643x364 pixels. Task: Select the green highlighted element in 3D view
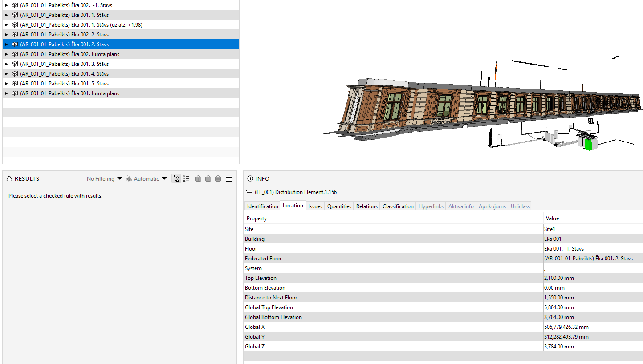pyautogui.click(x=589, y=145)
